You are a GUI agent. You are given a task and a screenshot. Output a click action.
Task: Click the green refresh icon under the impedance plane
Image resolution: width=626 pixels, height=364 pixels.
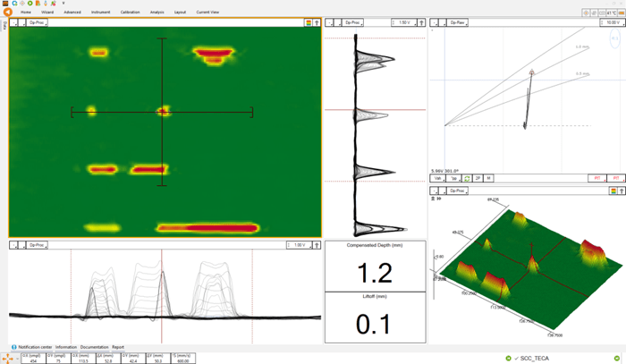467,179
